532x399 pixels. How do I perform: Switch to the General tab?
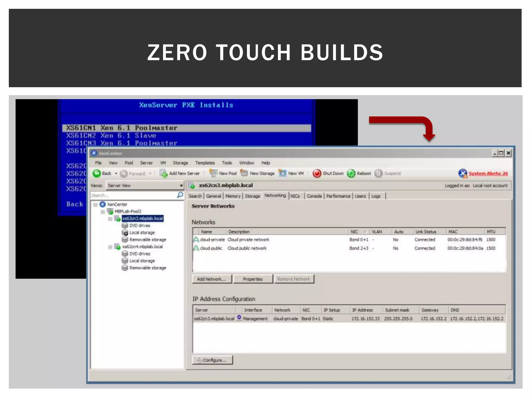click(x=214, y=196)
